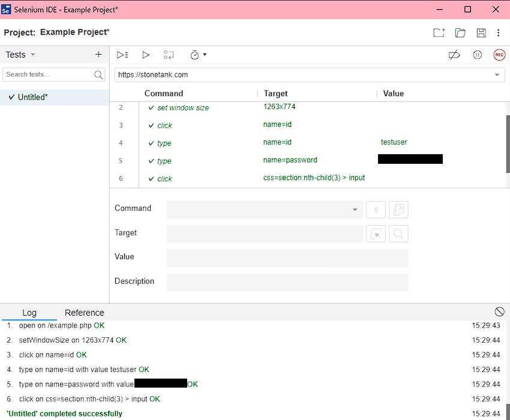The height and width of the screenshot is (420, 510).
Task: Step over current command icon
Action: coord(169,55)
